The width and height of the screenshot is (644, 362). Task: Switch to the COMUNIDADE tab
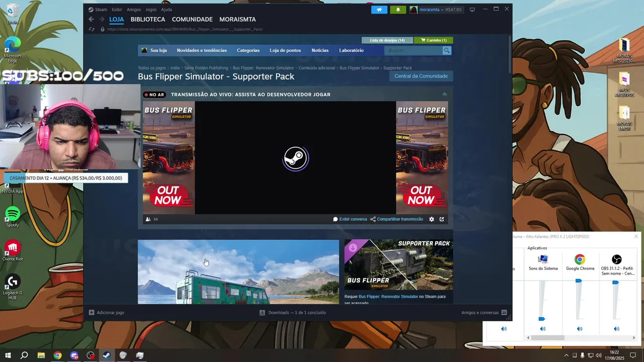[x=192, y=19]
